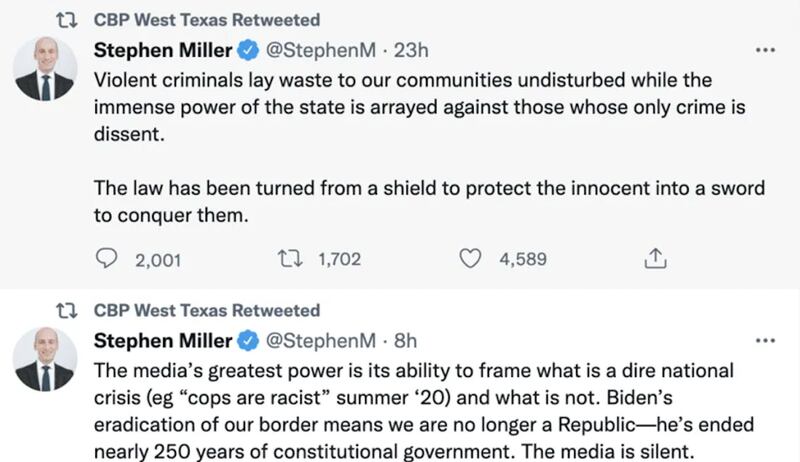
Task: Open Stephen Miller's name on the second tweet
Action: coord(162,341)
